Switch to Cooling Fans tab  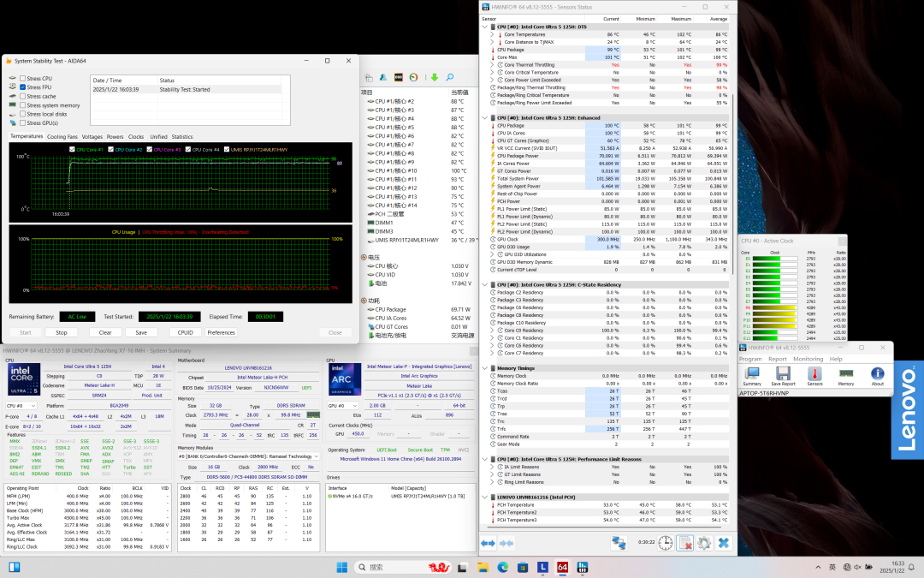pyautogui.click(x=62, y=137)
